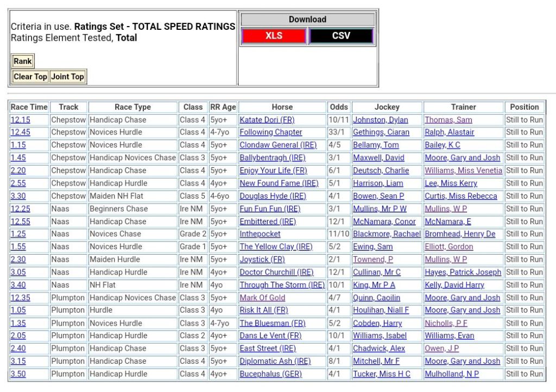Screen dimensions: 556x392
Task: Open horse Katate Dori (FR)
Action: pyautogui.click(x=267, y=120)
